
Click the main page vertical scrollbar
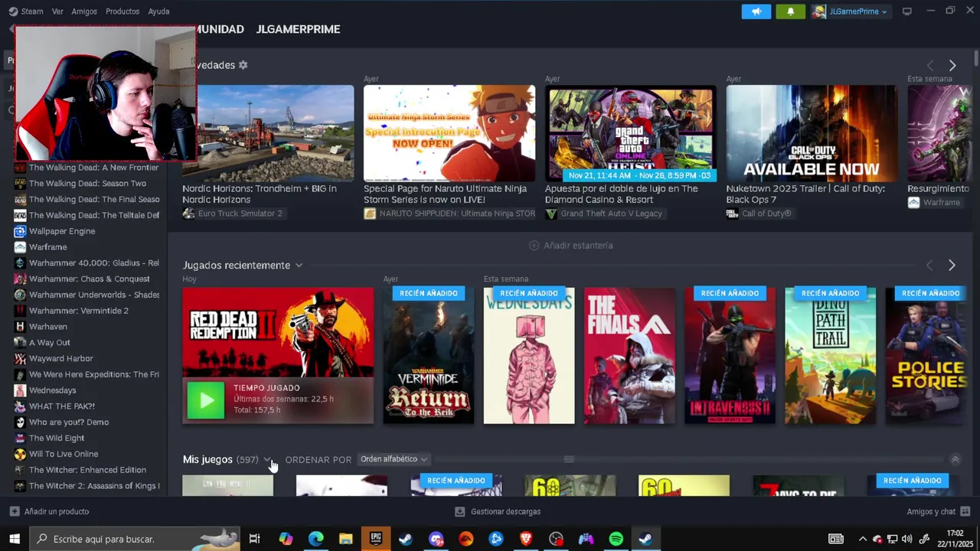tap(976, 58)
